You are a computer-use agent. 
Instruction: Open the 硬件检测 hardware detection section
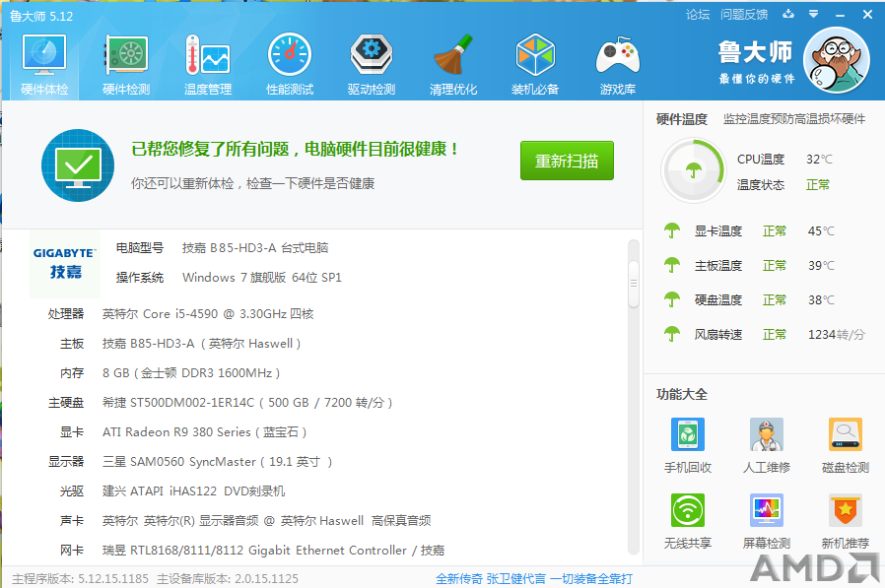tap(126, 65)
